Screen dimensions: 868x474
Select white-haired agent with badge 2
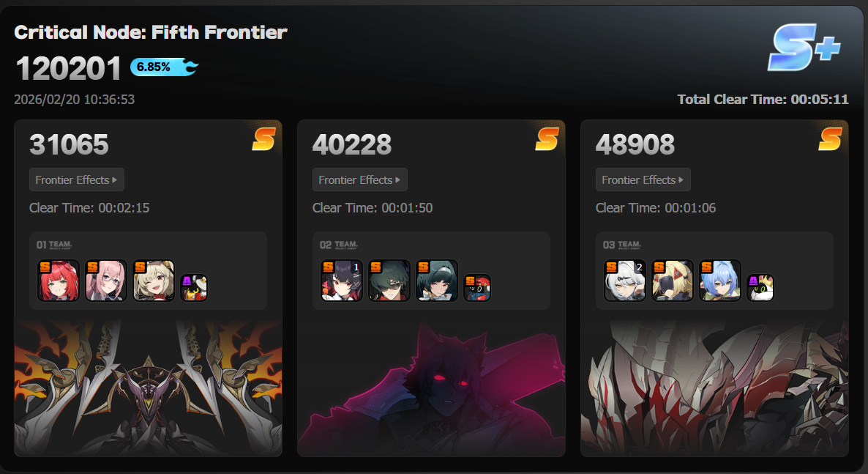[625, 281]
